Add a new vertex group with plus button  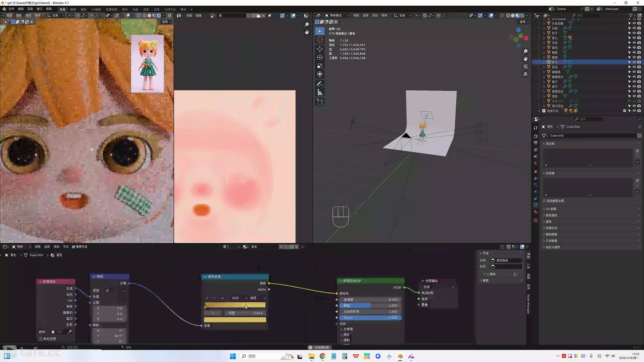click(x=637, y=151)
